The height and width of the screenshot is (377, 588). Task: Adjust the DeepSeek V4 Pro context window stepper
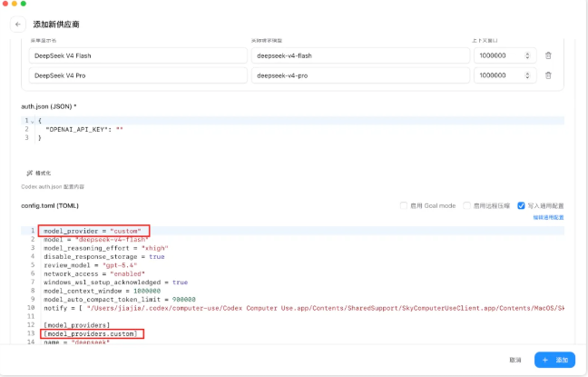[527, 75]
